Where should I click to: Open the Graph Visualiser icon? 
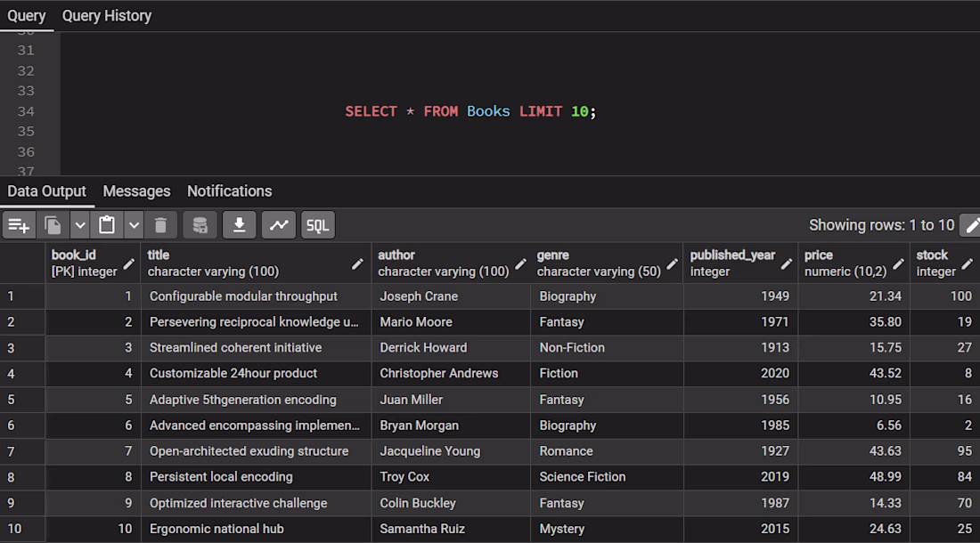[279, 225]
